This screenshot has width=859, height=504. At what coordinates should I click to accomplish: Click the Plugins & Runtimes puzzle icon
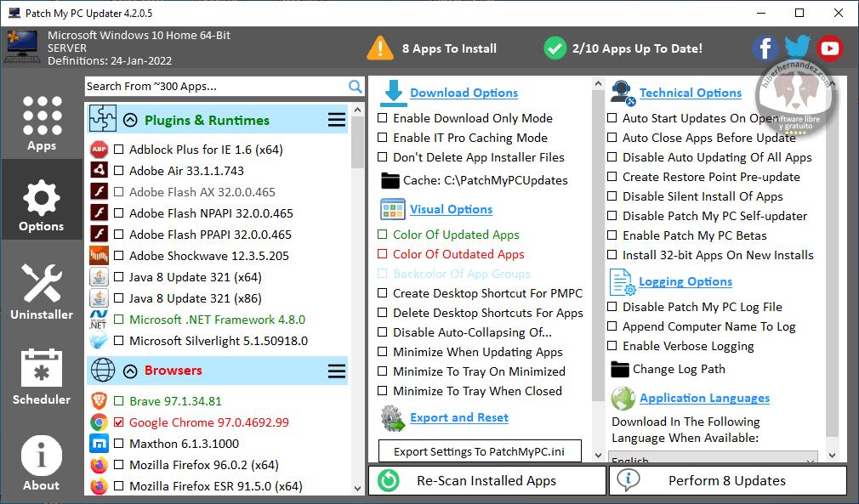pyautogui.click(x=102, y=119)
